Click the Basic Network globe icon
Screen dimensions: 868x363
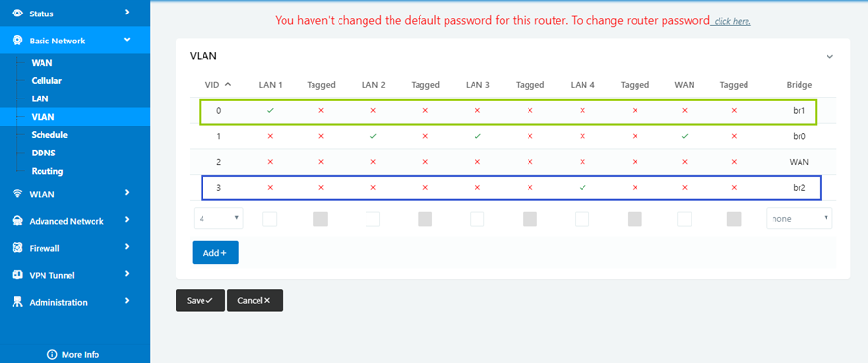(x=17, y=41)
